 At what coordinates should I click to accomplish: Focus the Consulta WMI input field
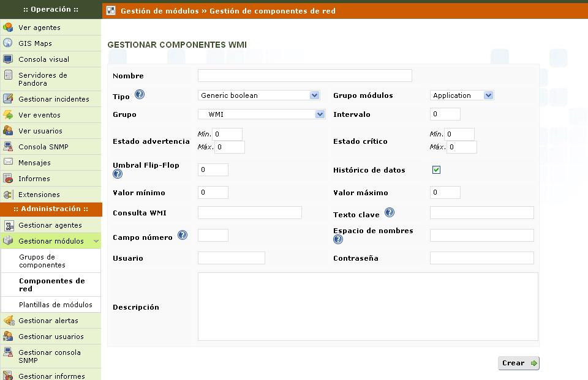click(x=249, y=213)
